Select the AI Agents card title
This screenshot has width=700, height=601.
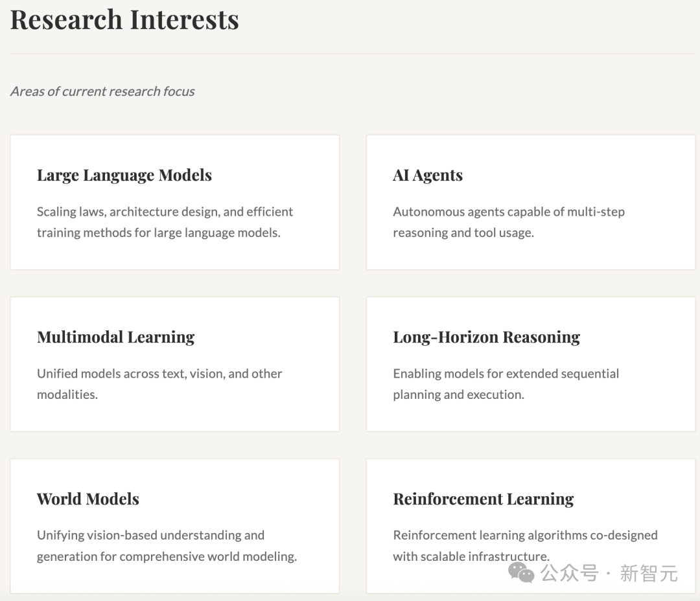tap(428, 175)
